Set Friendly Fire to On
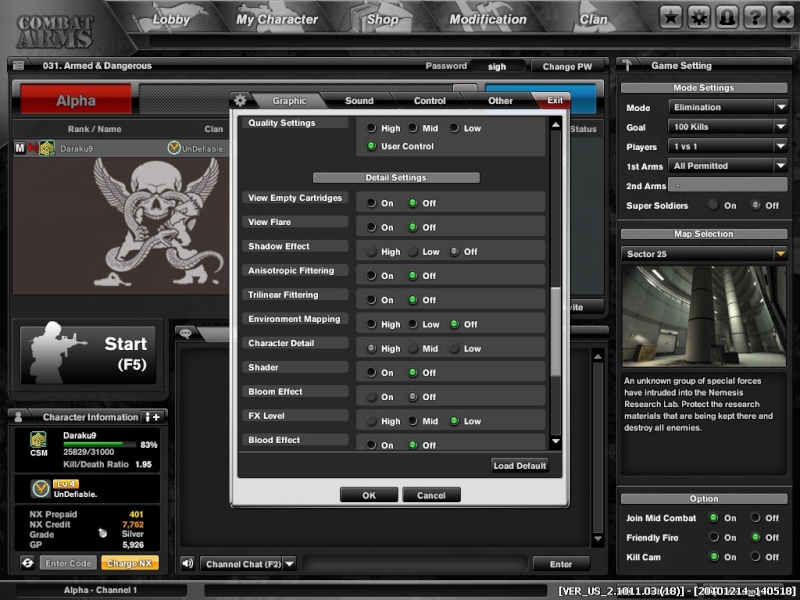Screen dimensions: 800x600 pyautogui.click(x=714, y=537)
